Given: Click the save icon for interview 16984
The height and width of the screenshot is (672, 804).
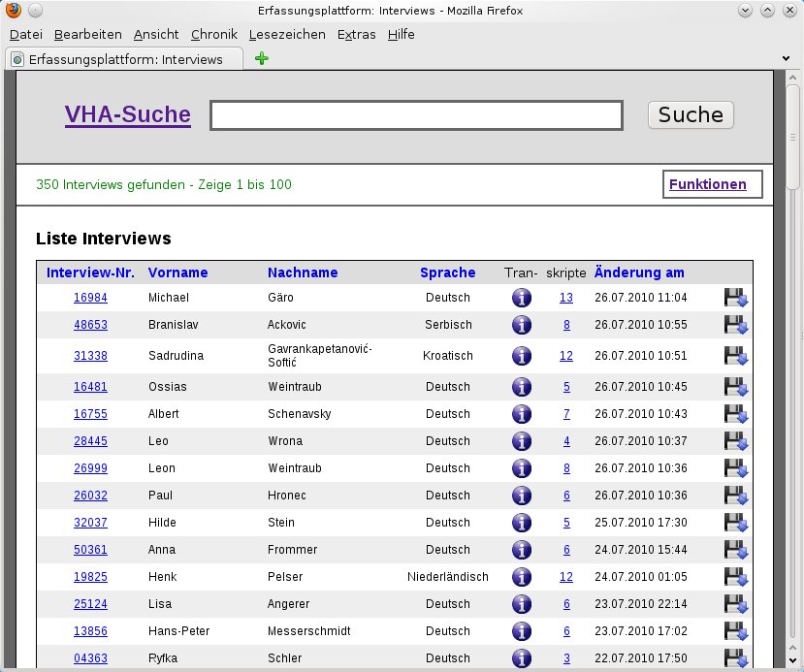Looking at the screenshot, I should (x=735, y=298).
